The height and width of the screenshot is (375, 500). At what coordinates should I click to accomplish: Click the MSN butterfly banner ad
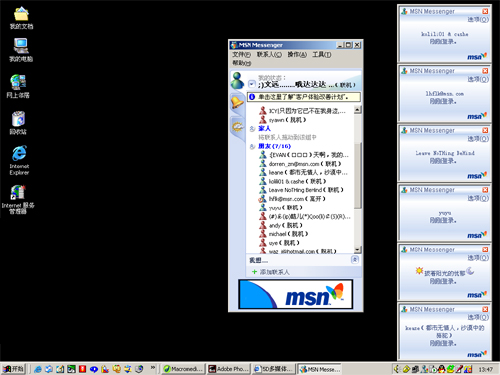pos(296,294)
